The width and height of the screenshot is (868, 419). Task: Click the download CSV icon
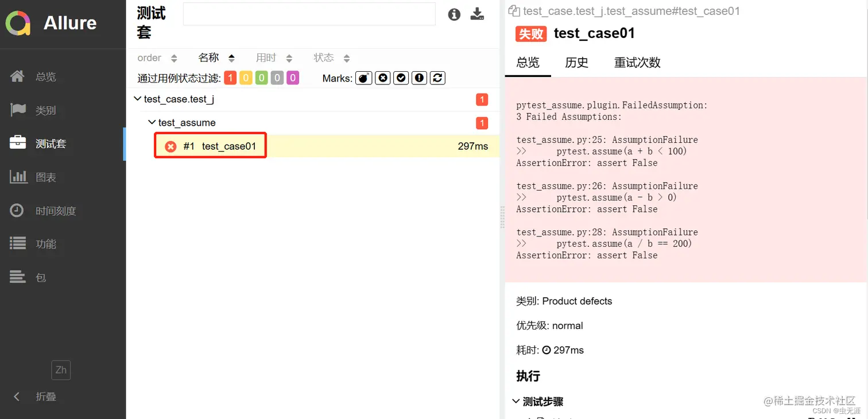[478, 14]
